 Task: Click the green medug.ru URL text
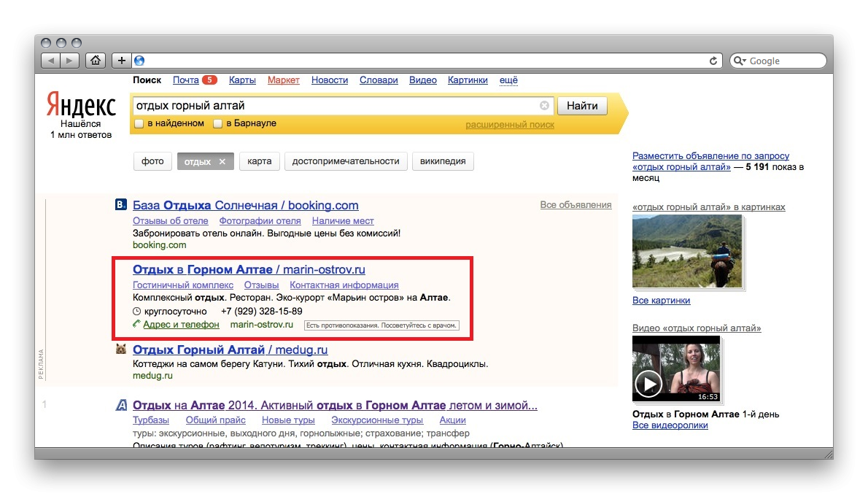click(152, 376)
